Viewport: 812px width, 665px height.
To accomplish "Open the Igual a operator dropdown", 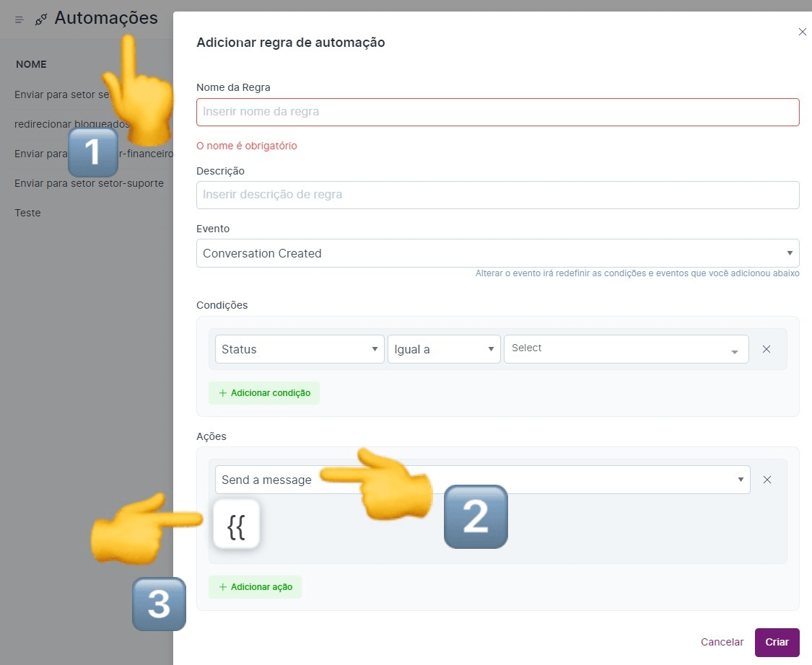I will (x=444, y=348).
